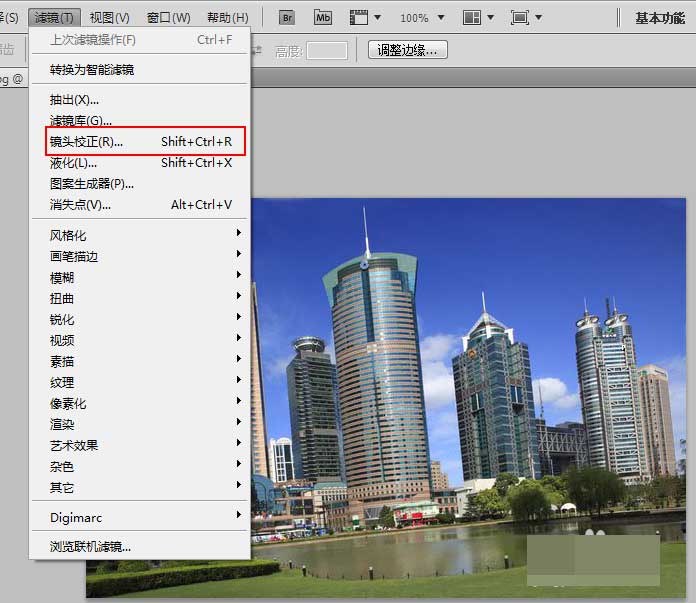The width and height of the screenshot is (696, 603).
Task: Open the 视频 submenu
Action: pos(139,341)
